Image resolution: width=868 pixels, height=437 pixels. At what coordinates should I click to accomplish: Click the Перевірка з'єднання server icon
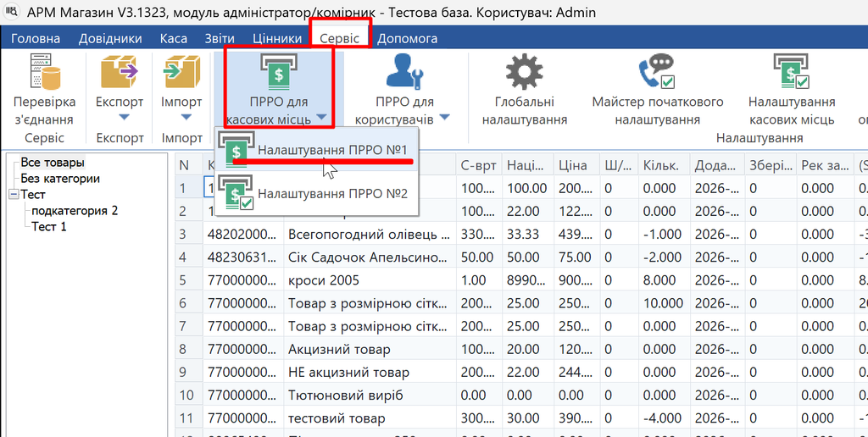44,71
